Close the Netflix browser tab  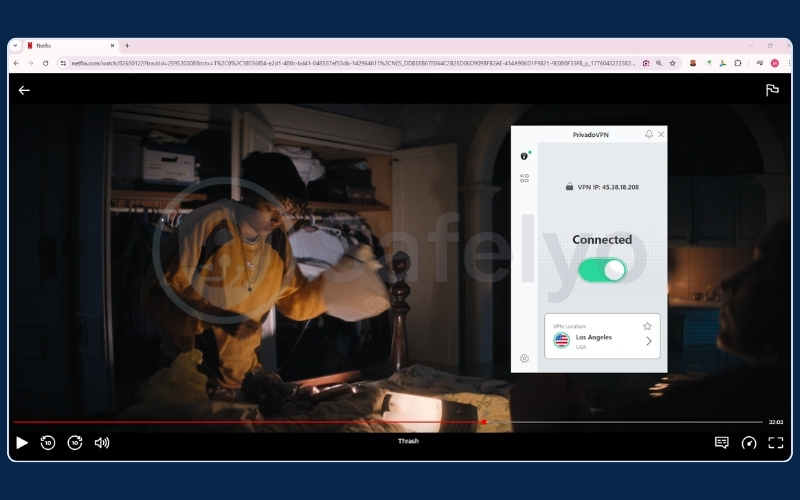coord(112,45)
